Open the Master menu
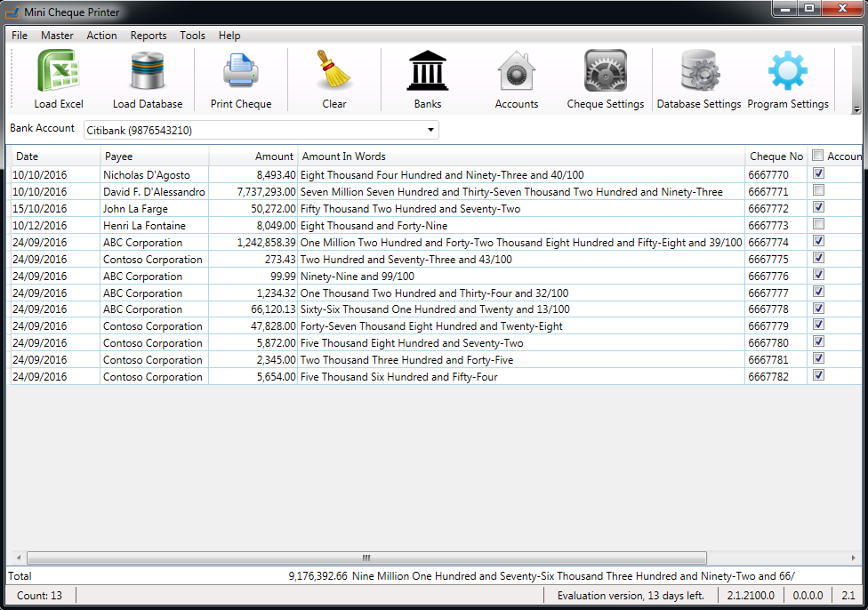This screenshot has width=868, height=610. (57, 36)
